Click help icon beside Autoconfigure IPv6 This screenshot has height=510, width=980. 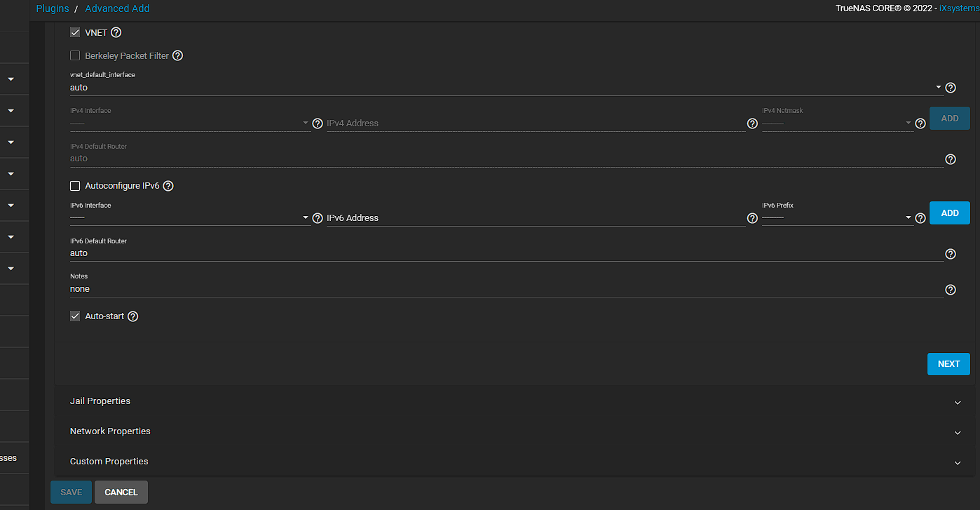pos(168,186)
